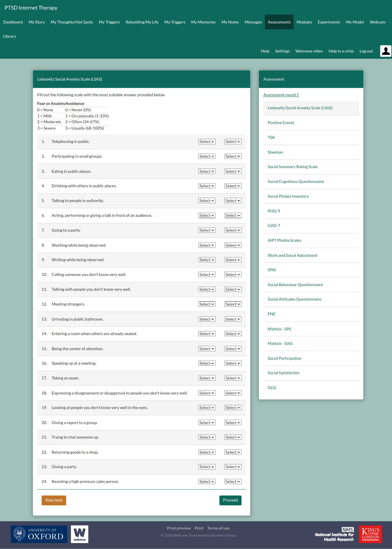
Task: Expand fear dropdown for Meeting strangers
Action: 206,304
